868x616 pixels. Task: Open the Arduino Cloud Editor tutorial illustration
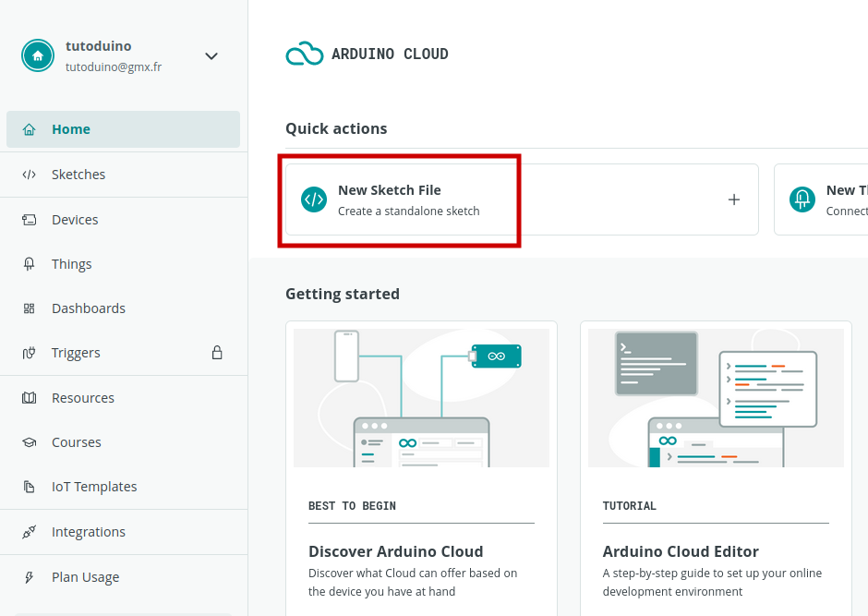click(716, 398)
